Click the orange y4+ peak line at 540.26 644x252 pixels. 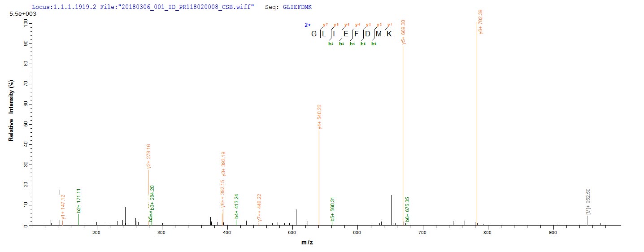319,178
